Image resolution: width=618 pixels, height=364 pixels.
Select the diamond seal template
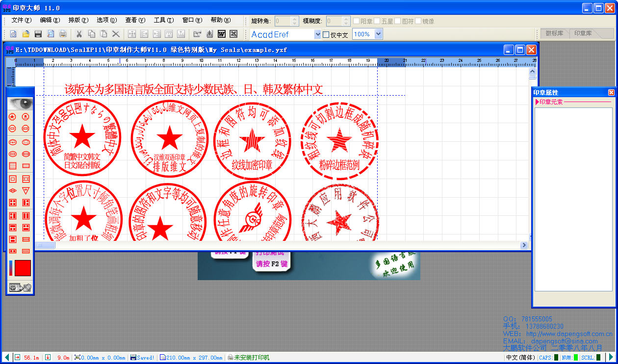(x=13, y=190)
